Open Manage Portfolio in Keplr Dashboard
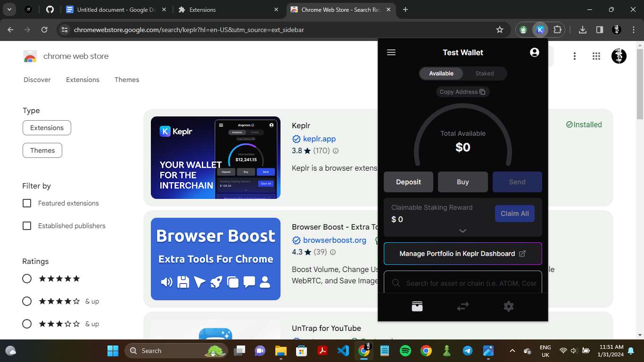The width and height of the screenshot is (644, 362). coord(463,254)
